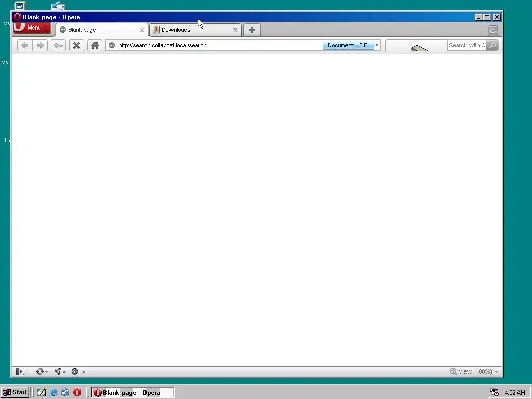Open a new tab with plus button
Screen dimensions: 532x399
252,30
